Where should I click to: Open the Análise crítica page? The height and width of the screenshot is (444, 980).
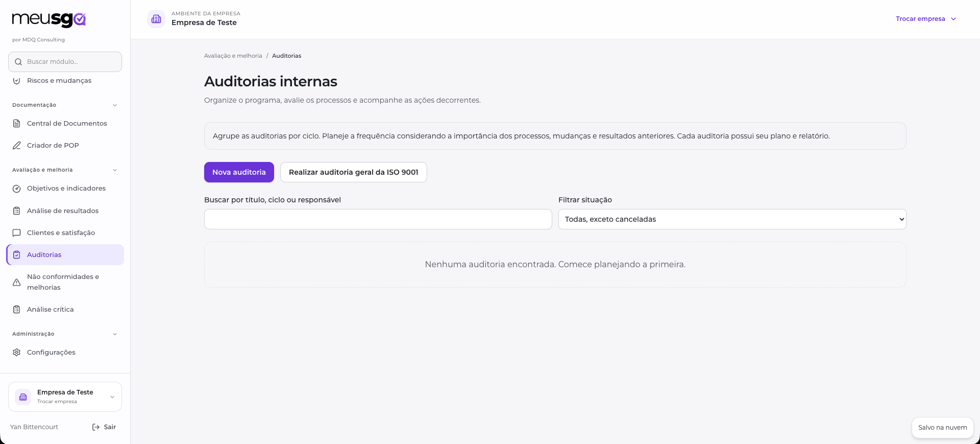pos(65,310)
